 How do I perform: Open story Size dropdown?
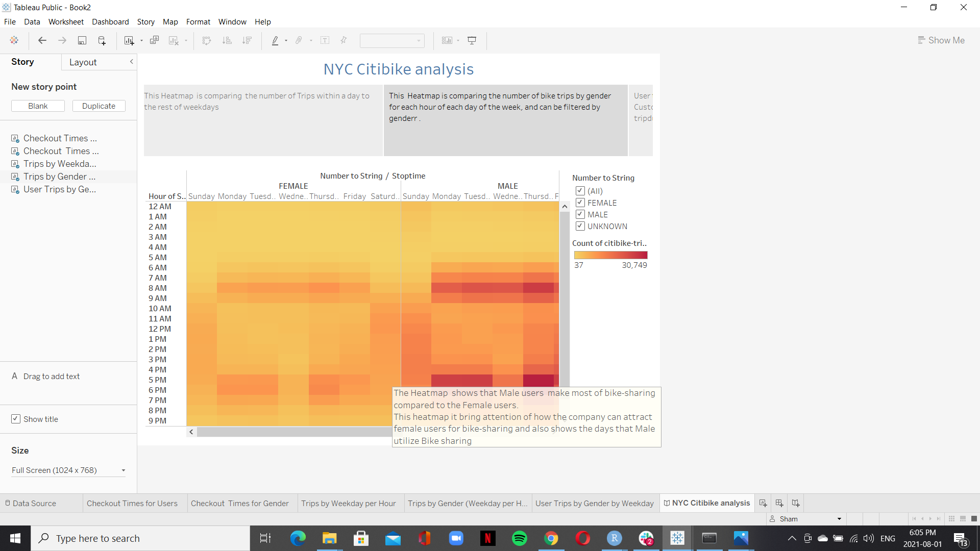[68, 470]
